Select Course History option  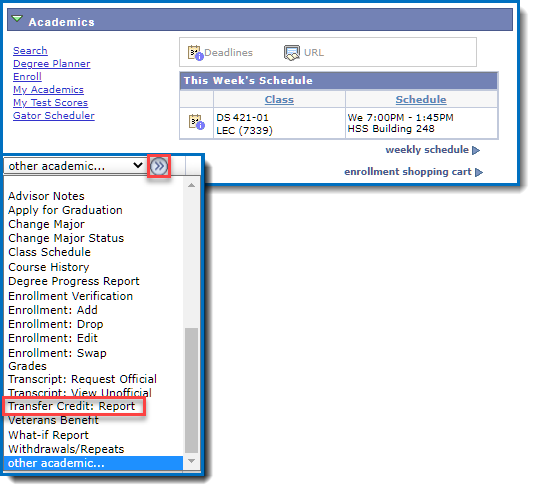point(49,267)
